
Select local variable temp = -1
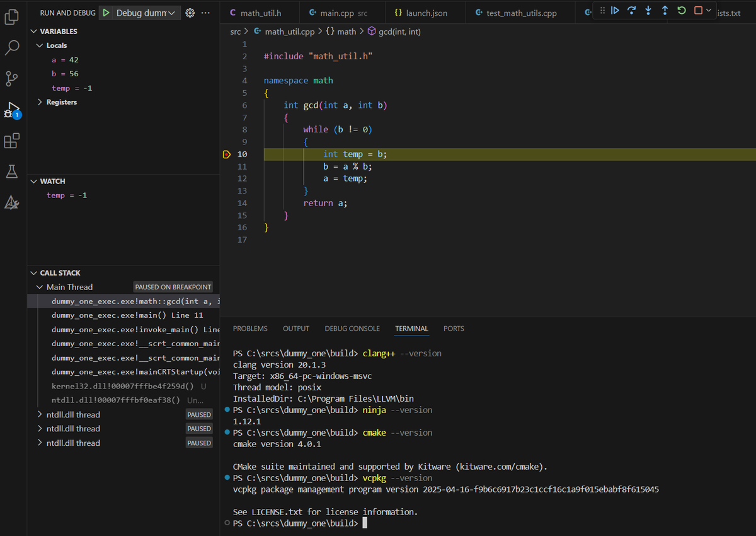(123, 88)
